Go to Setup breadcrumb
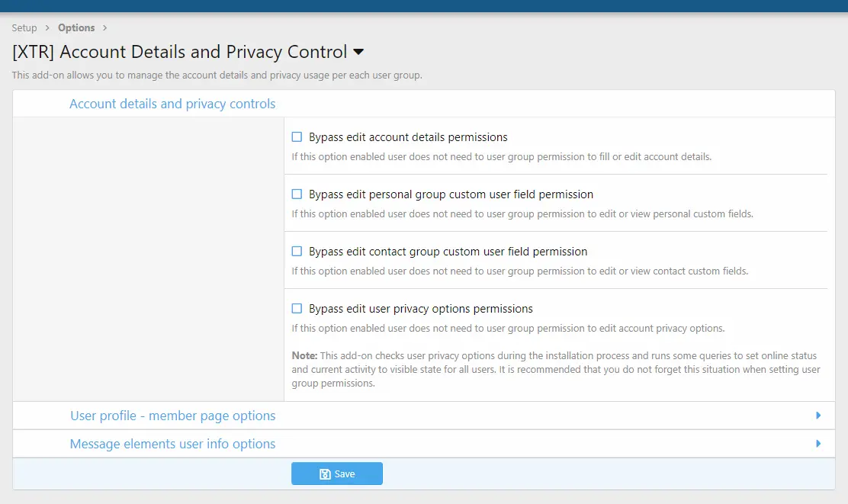This screenshot has height=504, width=848. [x=24, y=27]
